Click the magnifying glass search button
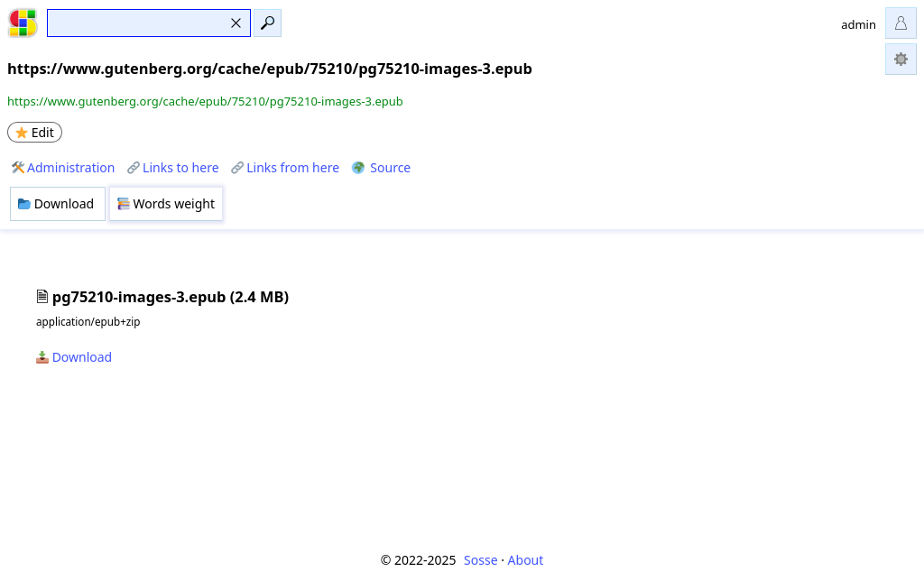Viewport: 924px width, 572px height. (x=267, y=23)
